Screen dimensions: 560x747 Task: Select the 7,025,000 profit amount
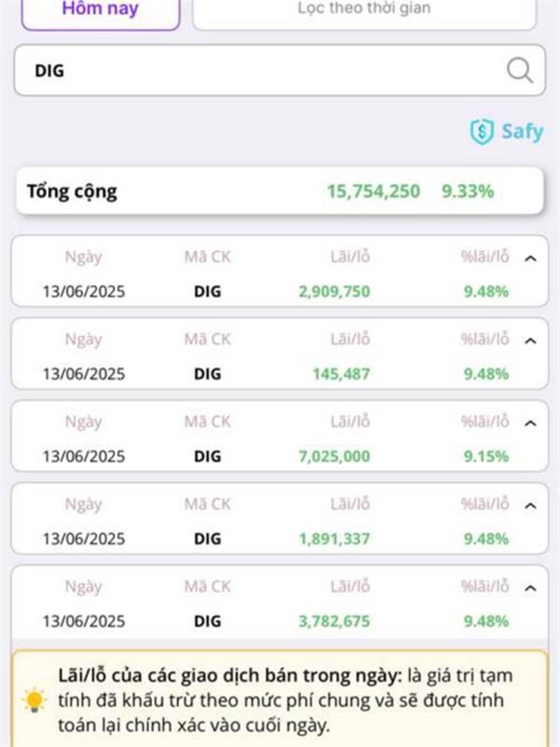334,457
